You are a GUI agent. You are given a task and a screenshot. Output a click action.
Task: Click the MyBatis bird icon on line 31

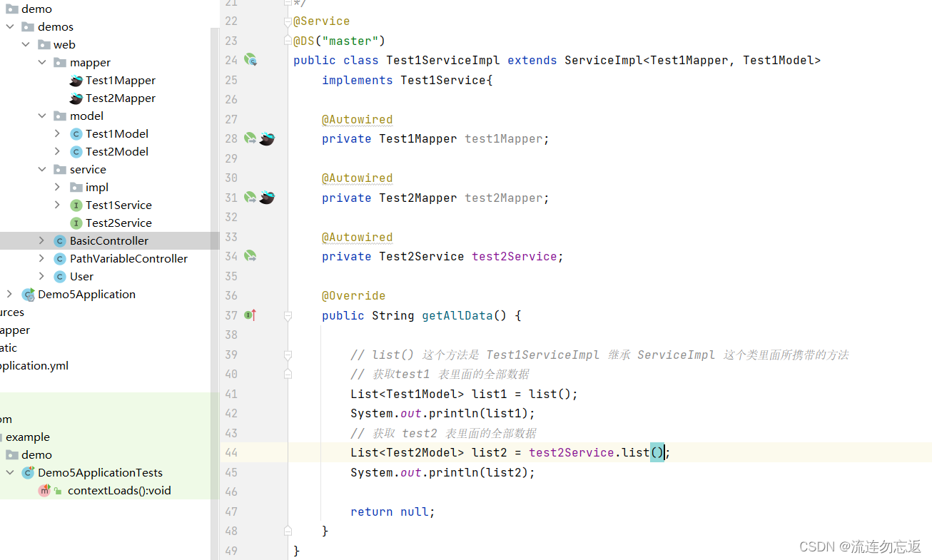click(266, 198)
